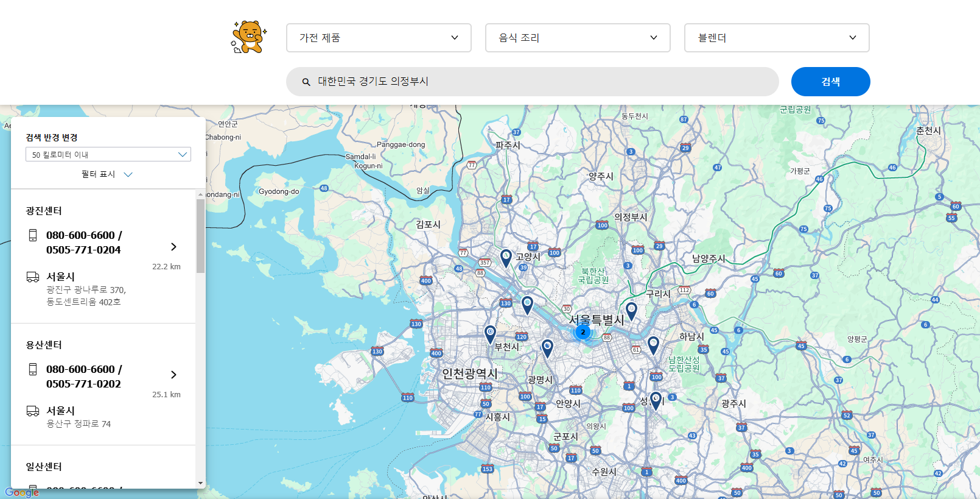This screenshot has height=499, width=980.
Task: Click the map pin near 성남시
Action: point(656,402)
